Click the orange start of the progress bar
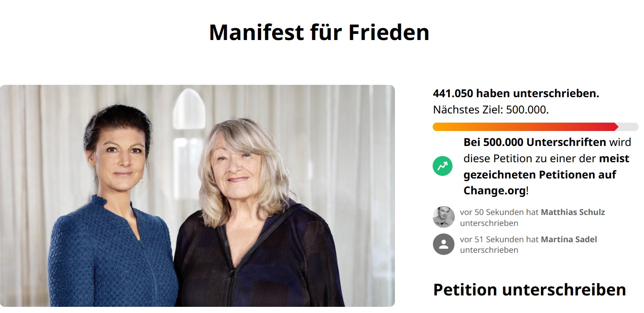This screenshot has height=313, width=644. (438, 127)
